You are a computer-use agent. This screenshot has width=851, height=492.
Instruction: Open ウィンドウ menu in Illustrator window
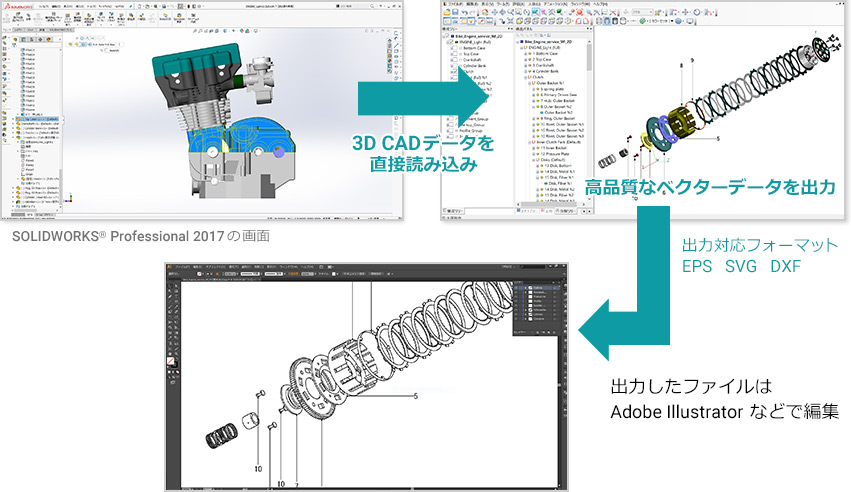[x=289, y=267]
